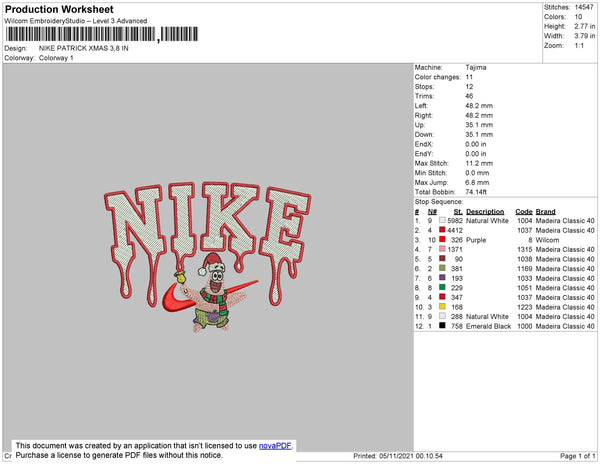Select the design name 'NIKE PATRICK XMAS 3,8 IN'

pos(83,49)
